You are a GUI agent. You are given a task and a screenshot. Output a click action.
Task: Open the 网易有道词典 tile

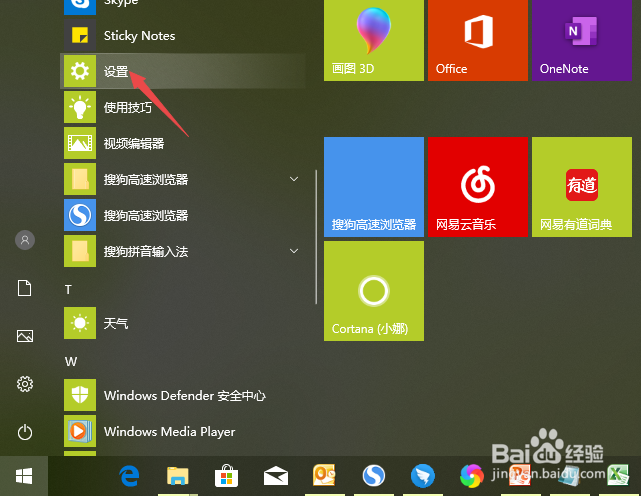582,187
